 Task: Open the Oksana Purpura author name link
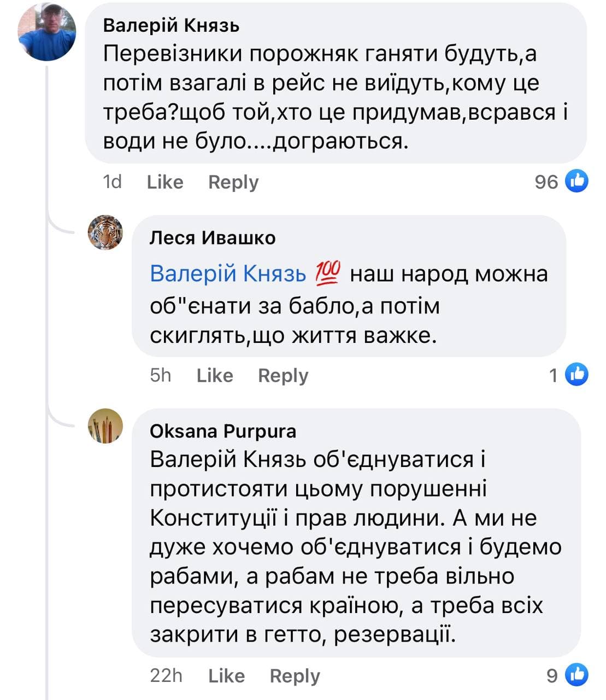[x=223, y=431]
